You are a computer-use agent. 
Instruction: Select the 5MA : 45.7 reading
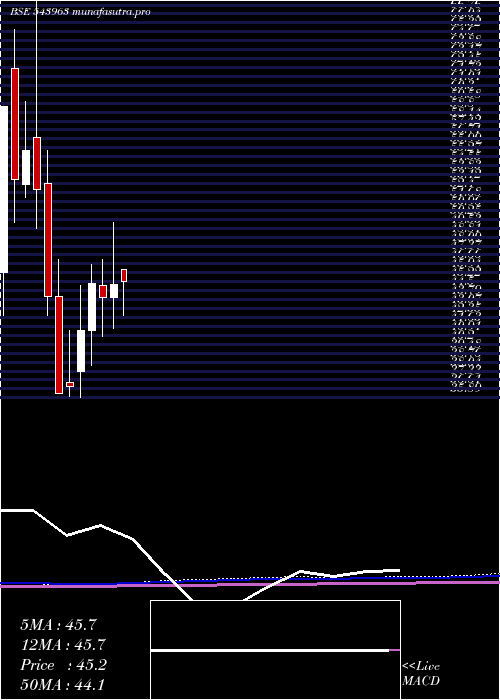58,625
